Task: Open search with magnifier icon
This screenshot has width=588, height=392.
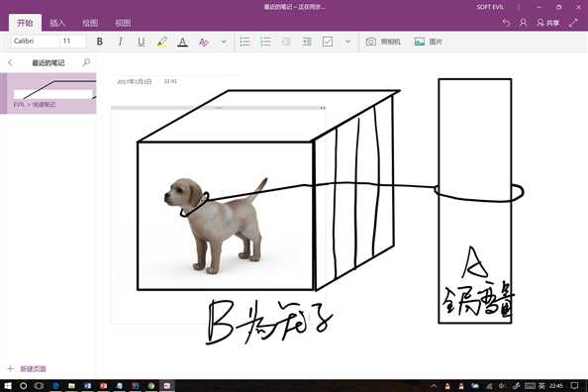Action: pos(86,62)
